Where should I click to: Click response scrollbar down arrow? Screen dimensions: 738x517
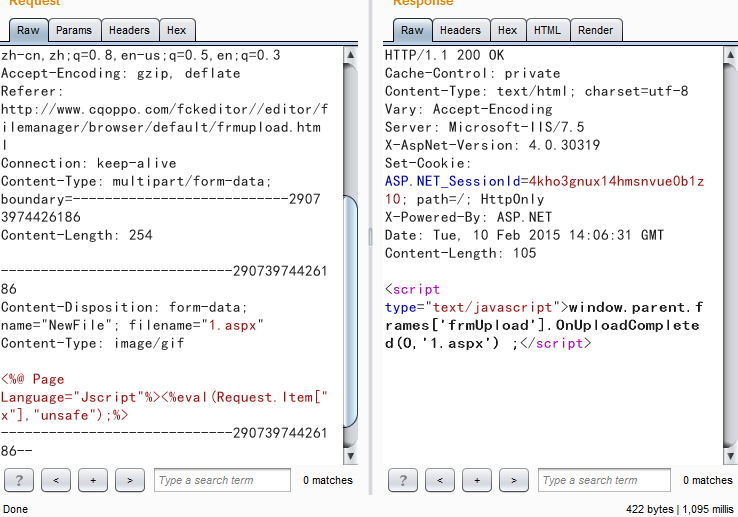730,456
